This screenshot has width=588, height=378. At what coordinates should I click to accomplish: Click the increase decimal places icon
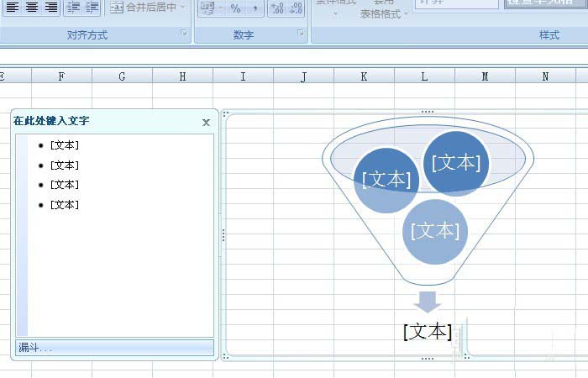click(x=278, y=8)
